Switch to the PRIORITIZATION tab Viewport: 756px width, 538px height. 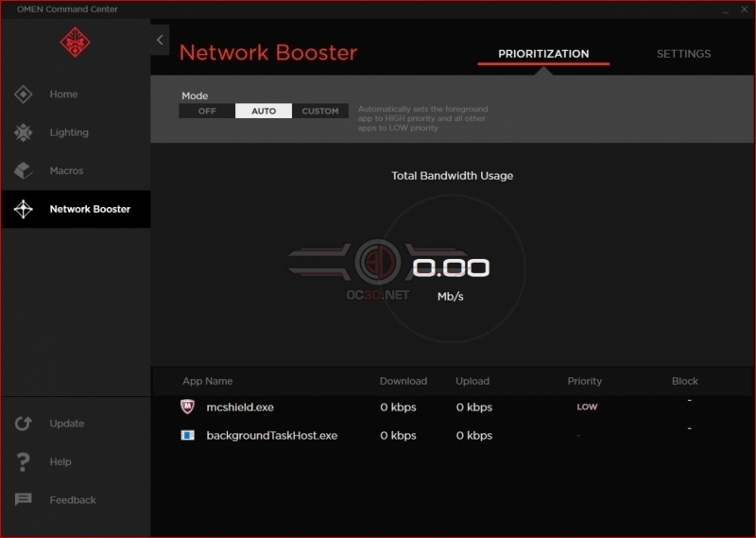click(543, 54)
